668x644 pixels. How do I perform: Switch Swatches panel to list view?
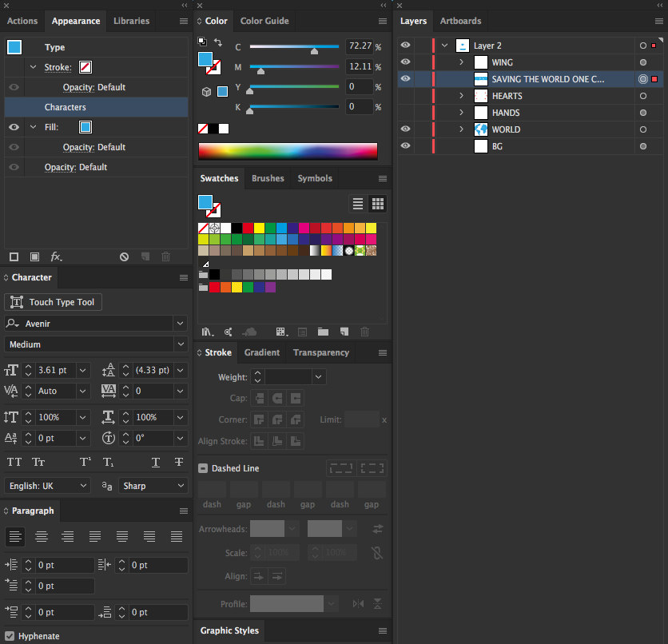coord(357,204)
